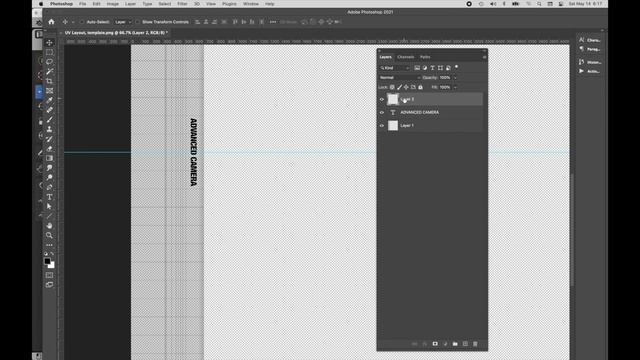Toggle lock all padlock icon
640x360 pixels.
420,87
